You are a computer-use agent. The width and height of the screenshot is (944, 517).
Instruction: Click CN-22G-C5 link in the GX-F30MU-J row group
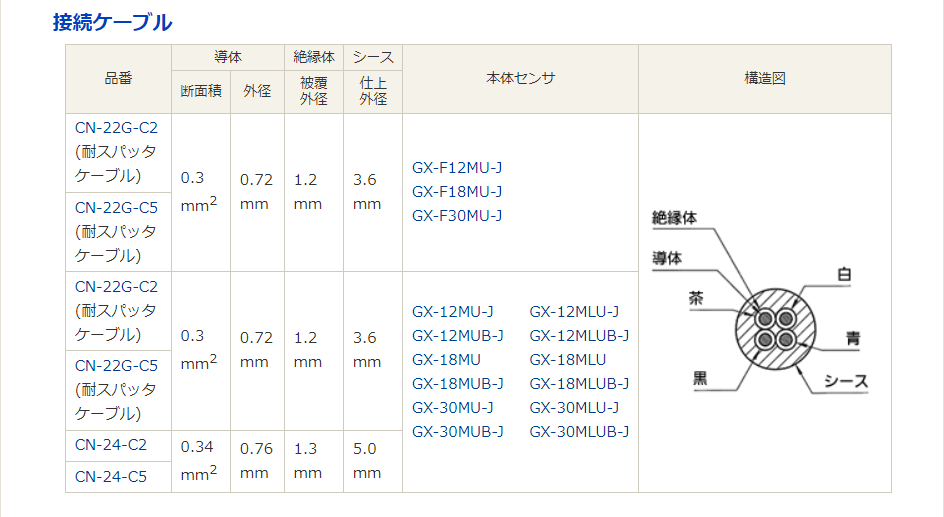point(116,208)
